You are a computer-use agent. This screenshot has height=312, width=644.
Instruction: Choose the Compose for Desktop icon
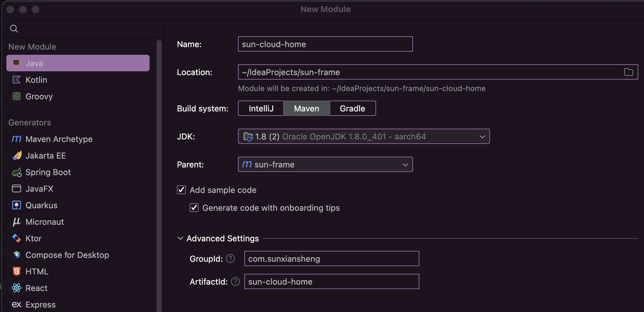point(17,255)
